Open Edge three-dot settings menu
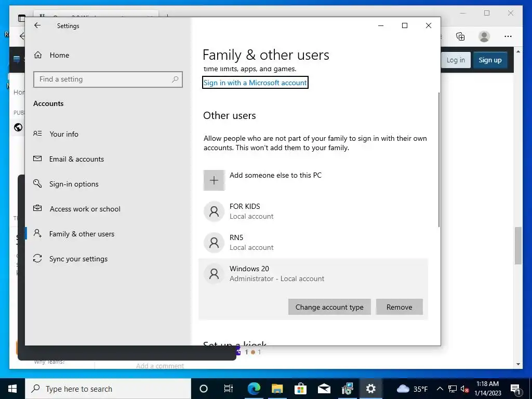The image size is (532, 399). pyautogui.click(x=508, y=36)
